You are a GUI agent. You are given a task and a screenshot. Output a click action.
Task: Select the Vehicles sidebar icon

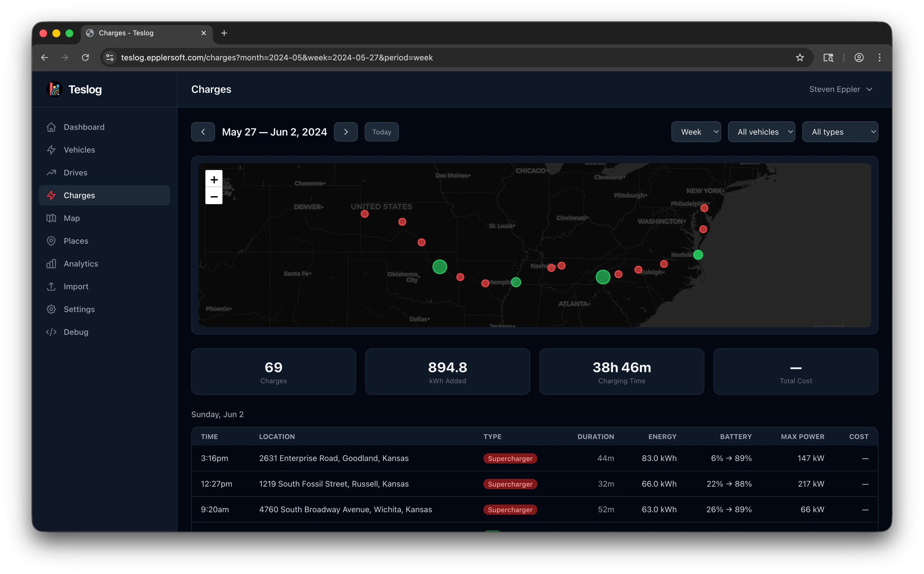[x=51, y=149]
